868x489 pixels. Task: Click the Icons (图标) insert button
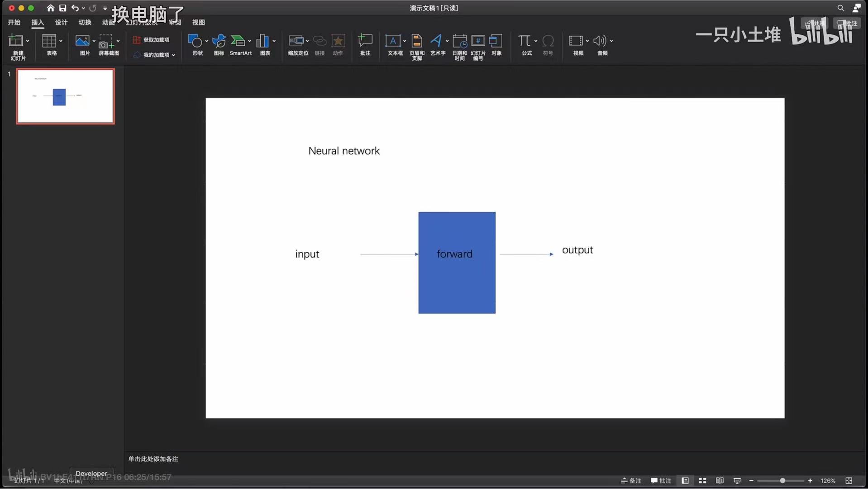click(x=219, y=41)
